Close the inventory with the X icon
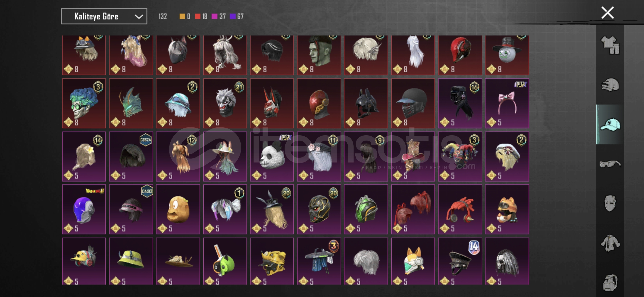The height and width of the screenshot is (297, 644). coord(607,13)
